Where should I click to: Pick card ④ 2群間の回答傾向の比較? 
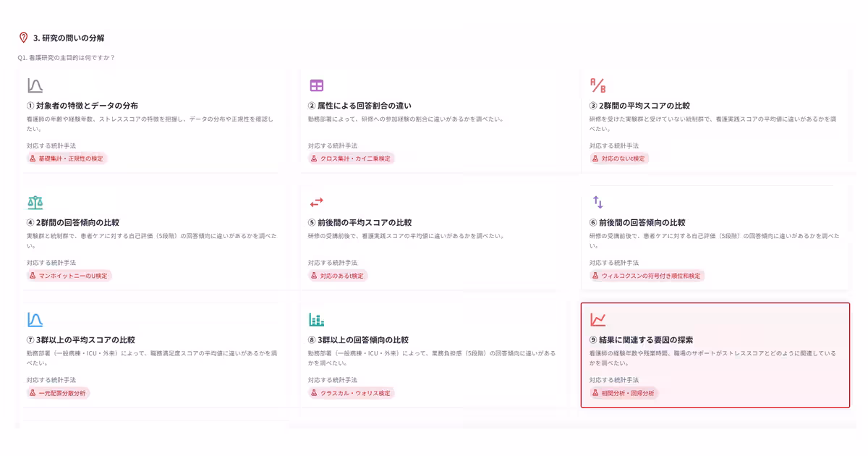point(153,238)
